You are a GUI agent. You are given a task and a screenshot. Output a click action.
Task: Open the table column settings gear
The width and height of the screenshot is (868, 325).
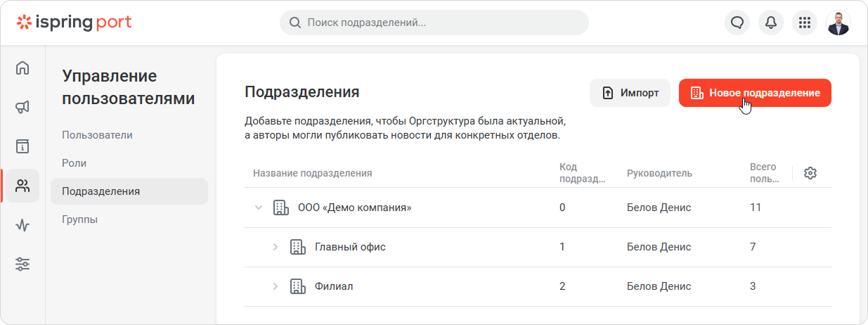tap(810, 173)
